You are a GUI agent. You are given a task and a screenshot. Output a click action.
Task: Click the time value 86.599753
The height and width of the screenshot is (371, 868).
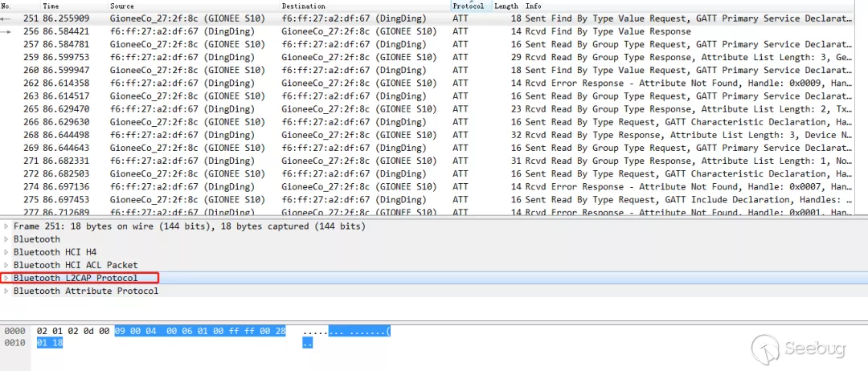66,57
